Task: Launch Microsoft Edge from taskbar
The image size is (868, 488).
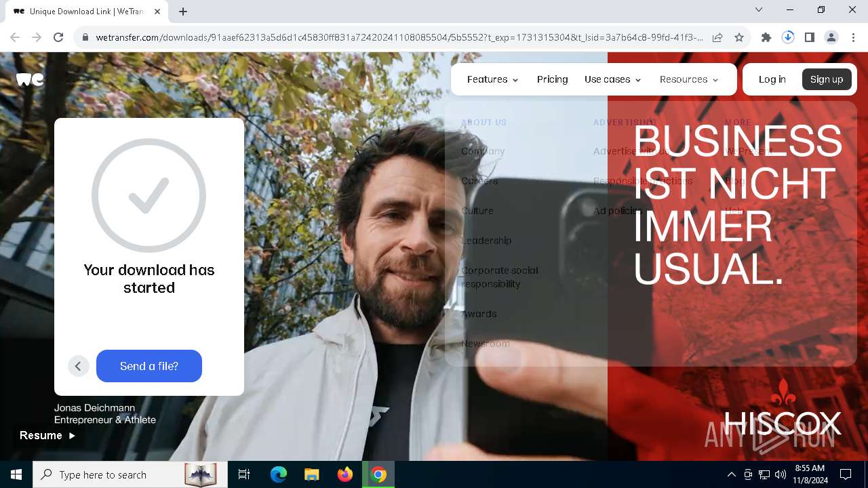Action: click(279, 474)
